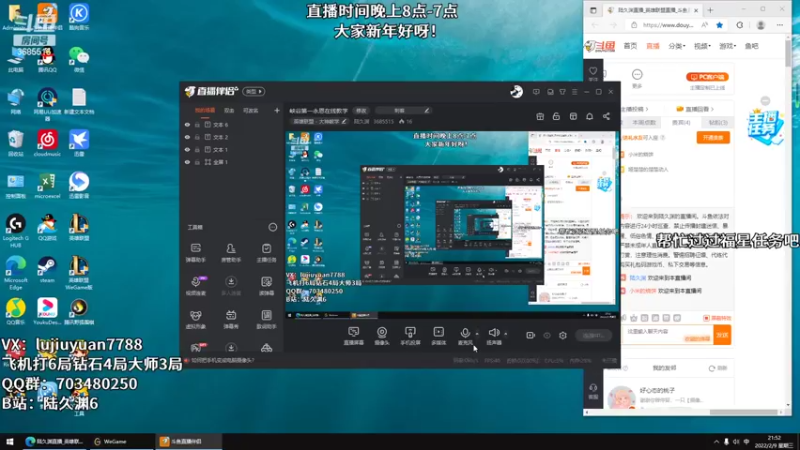This screenshot has height=450, width=800.
Task: Open the 房管助手 tool
Action: pos(231,253)
